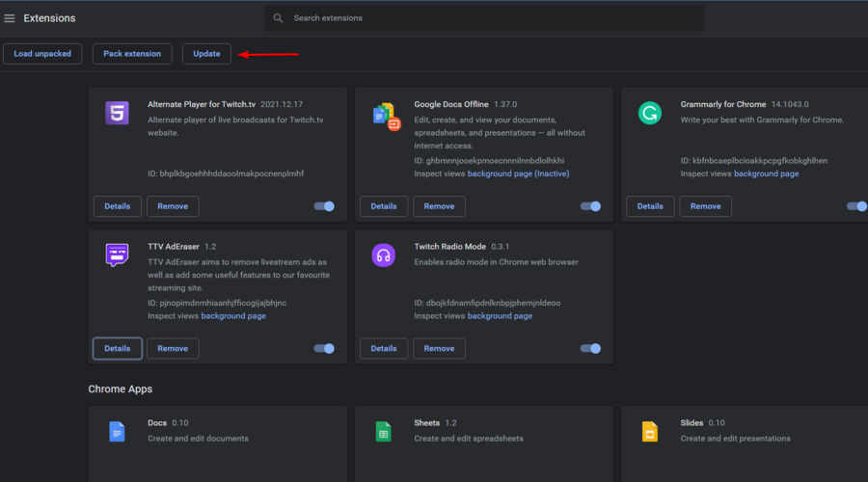The height and width of the screenshot is (482, 868).
Task: Open Details for Google Docs Offline
Action: coord(384,206)
